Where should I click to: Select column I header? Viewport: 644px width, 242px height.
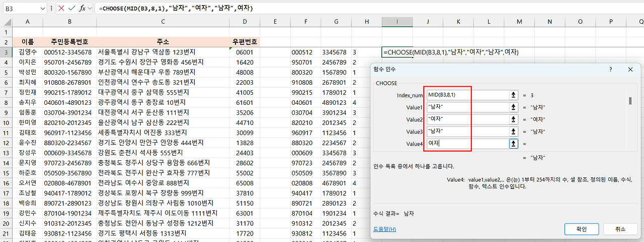397,21
